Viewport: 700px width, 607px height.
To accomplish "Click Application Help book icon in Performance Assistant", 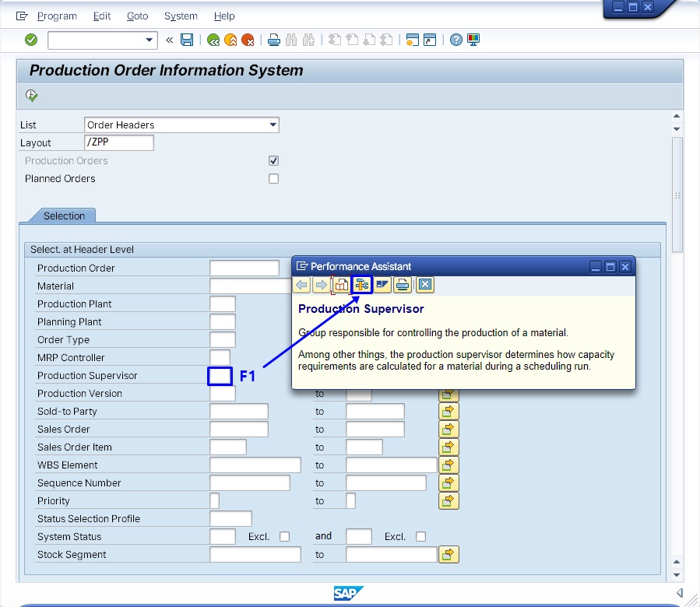I will pos(341,285).
